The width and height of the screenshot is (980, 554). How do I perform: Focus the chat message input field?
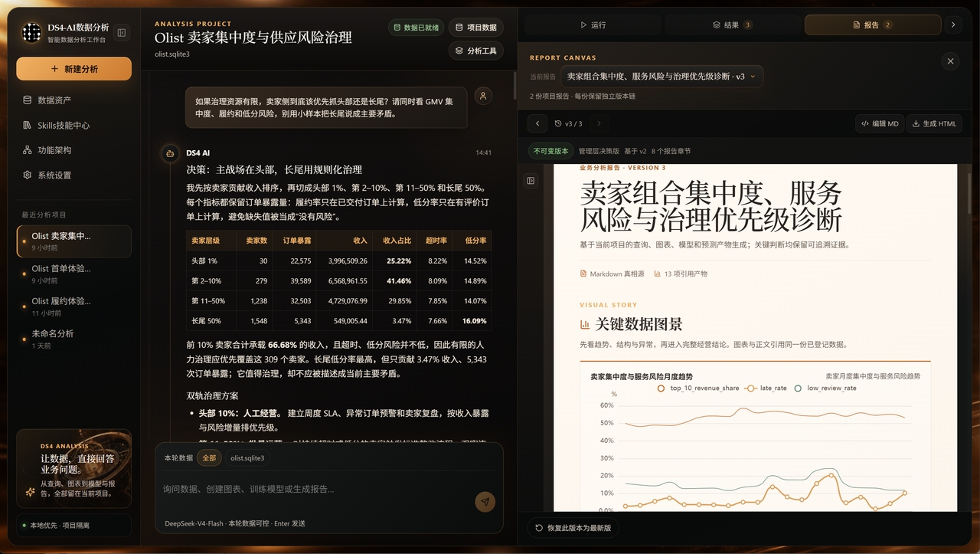pyautogui.click(x=314, y=489)
